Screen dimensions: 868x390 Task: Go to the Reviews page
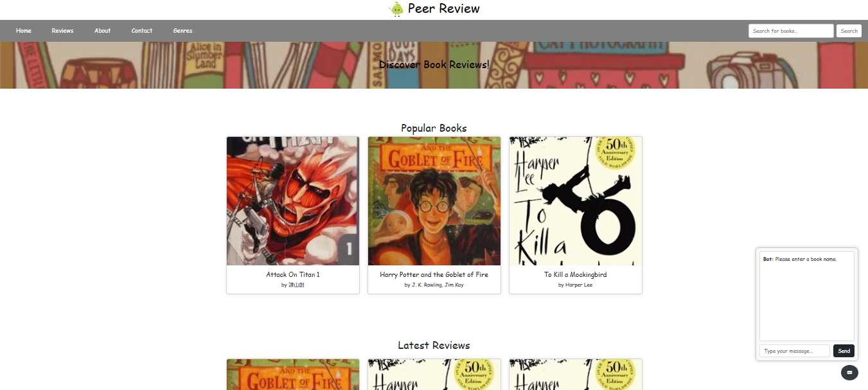pos(62,31)
